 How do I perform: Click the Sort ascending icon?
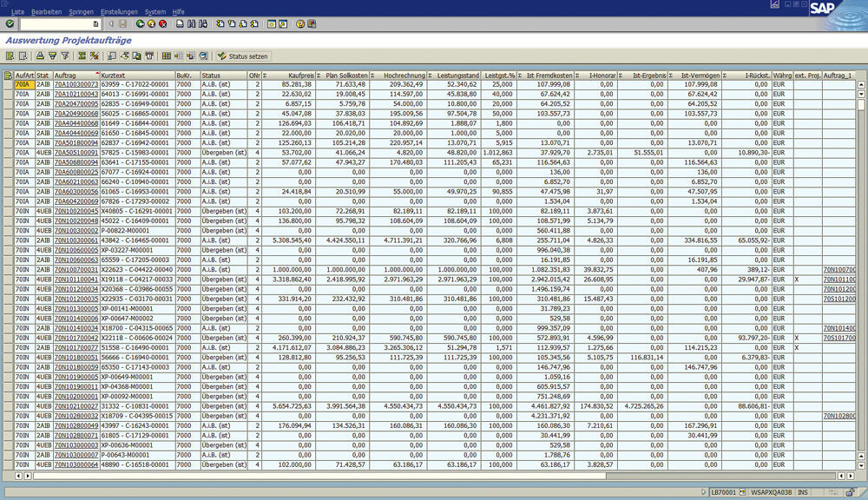click(40, 56)
